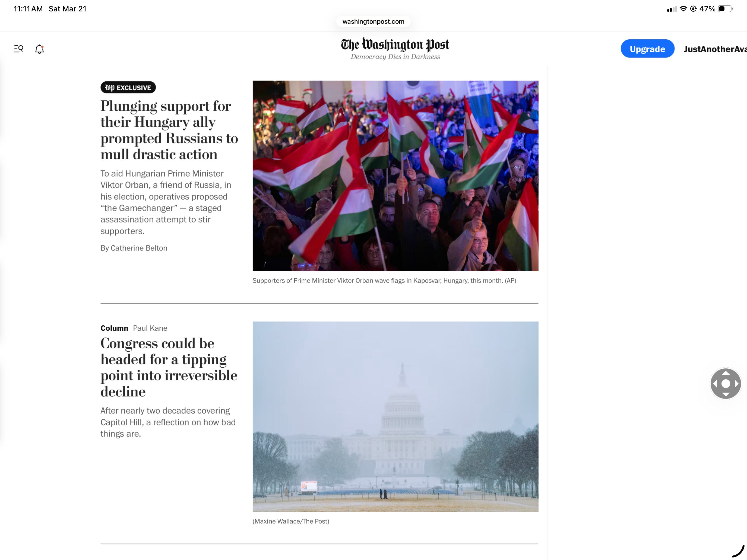Viewport: 747px width, 560px height.
Task: Click The Washington Post logo
Action: pyautogui.click(x=395, y=49)
